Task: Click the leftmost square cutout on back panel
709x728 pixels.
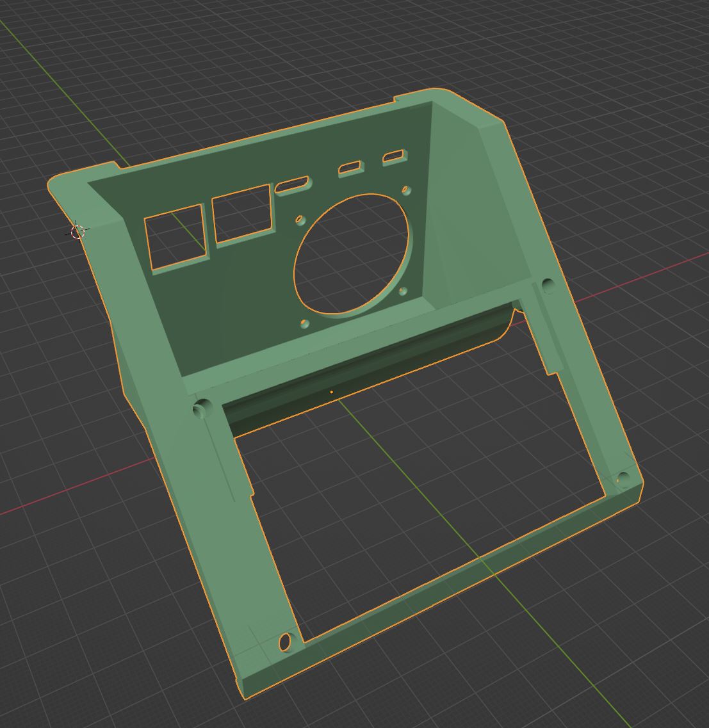Action: [176, 238]
